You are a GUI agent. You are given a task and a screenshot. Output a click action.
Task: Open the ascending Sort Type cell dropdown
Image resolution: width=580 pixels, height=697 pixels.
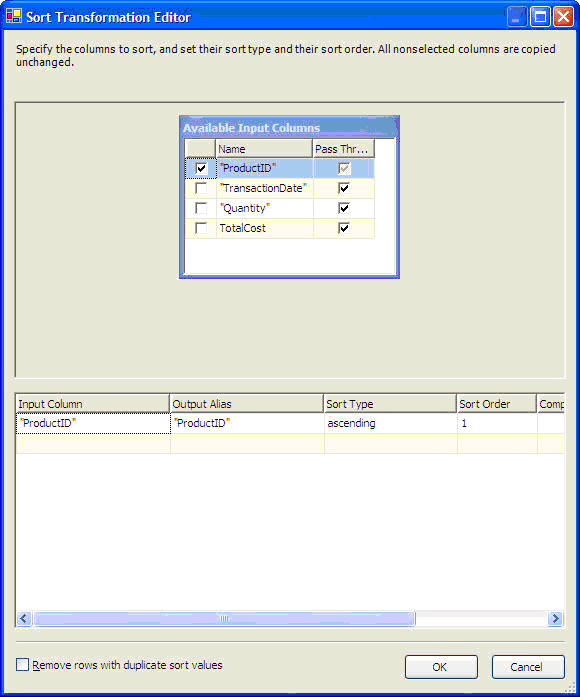click(x=391, y=423)
